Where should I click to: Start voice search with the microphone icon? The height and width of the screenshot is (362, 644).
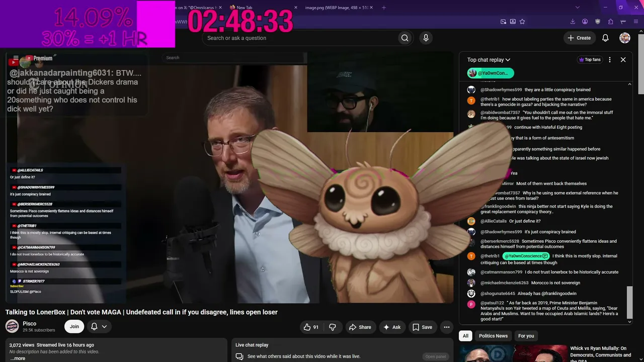coord(426,38)
